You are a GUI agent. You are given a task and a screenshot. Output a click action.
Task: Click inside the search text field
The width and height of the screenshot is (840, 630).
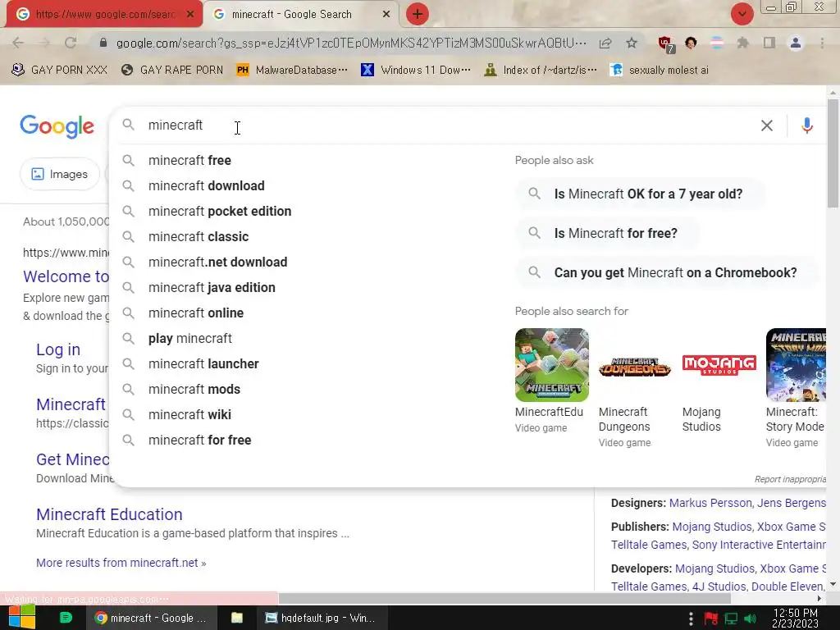[450, 126]
